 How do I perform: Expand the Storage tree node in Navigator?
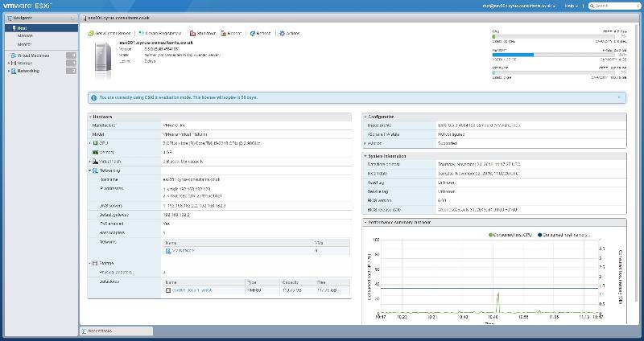click(9, 64)
